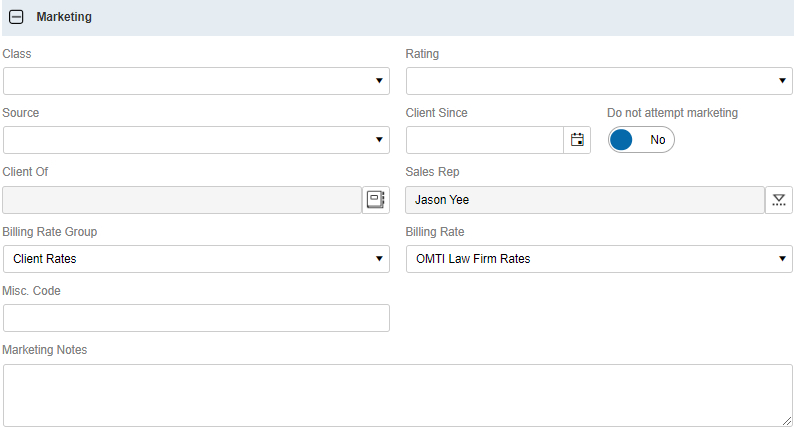
Task: Select the Jason Yee Sales Rep field
Action: (x=584, y=200)
